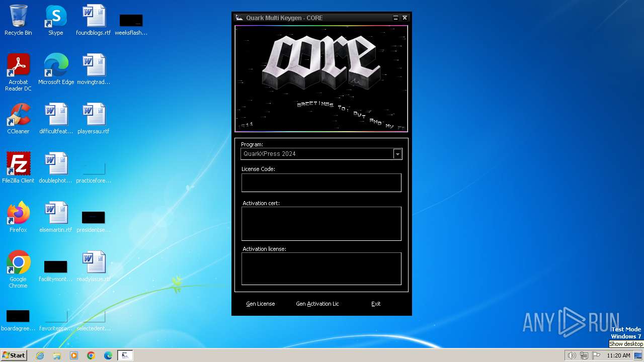Select the Skype desktop shortcut
The height and width of the screenshot is (362, 644).
[56, 21]
